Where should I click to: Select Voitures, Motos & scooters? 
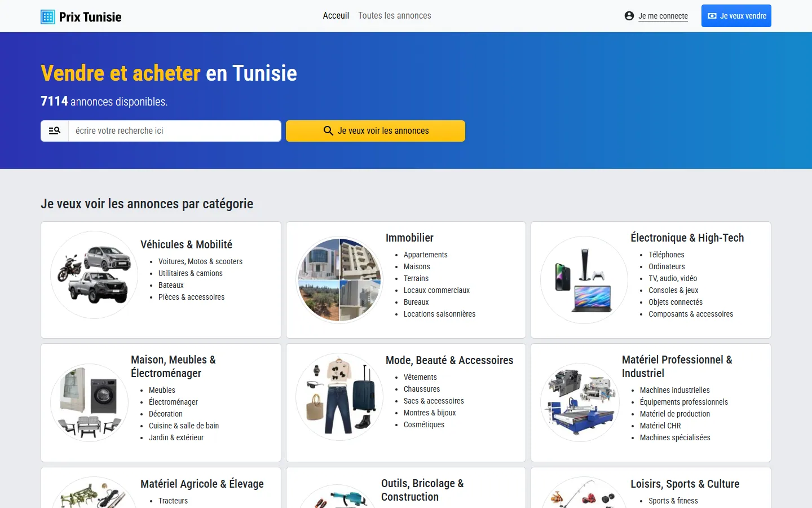pos(200,261)
